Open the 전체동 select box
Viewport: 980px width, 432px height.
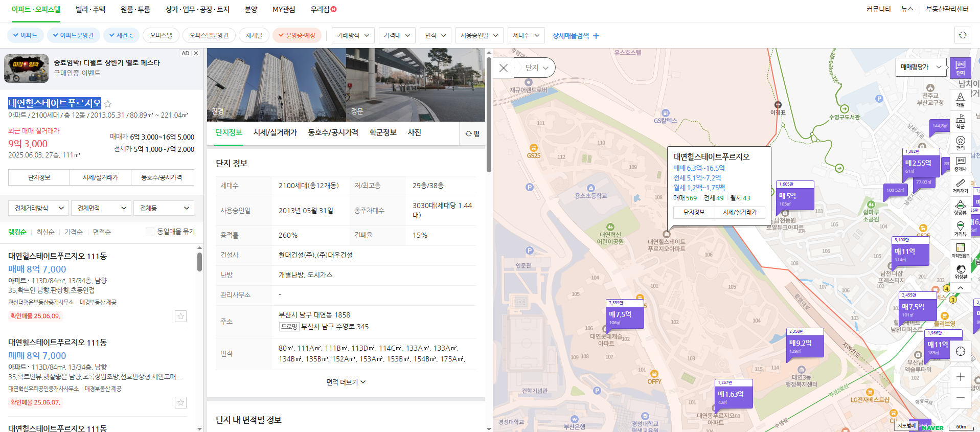[x=164, y=208]
